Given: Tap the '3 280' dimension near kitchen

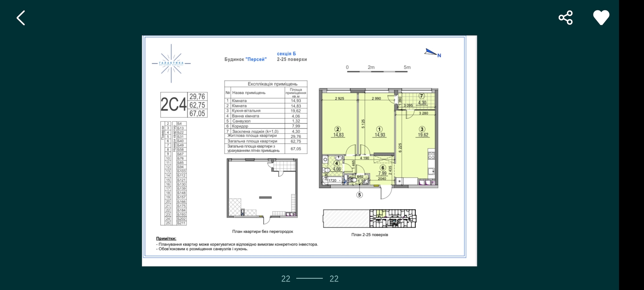Looking at the screenshot, I should [423, 113].
